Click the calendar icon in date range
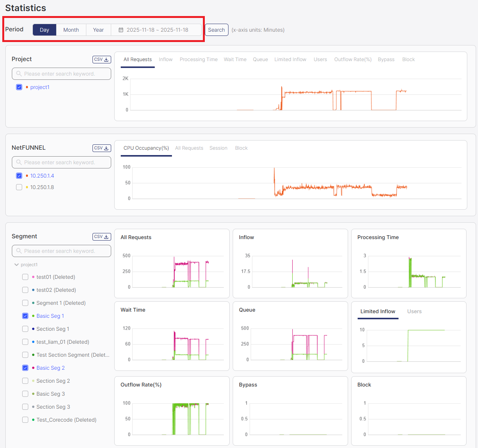This screenshot has height=448, width=478. [x=121, y=30]
